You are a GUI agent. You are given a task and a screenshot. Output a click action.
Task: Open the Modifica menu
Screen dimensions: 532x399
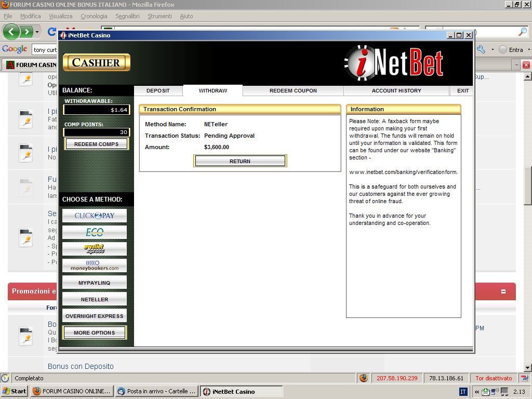tap(30, 16)
